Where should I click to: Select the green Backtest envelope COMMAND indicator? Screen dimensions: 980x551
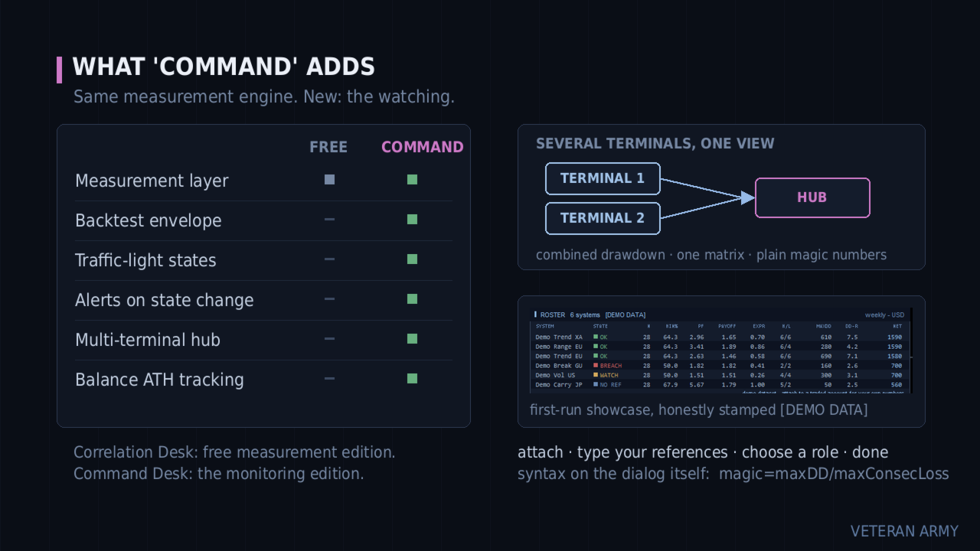412,220
